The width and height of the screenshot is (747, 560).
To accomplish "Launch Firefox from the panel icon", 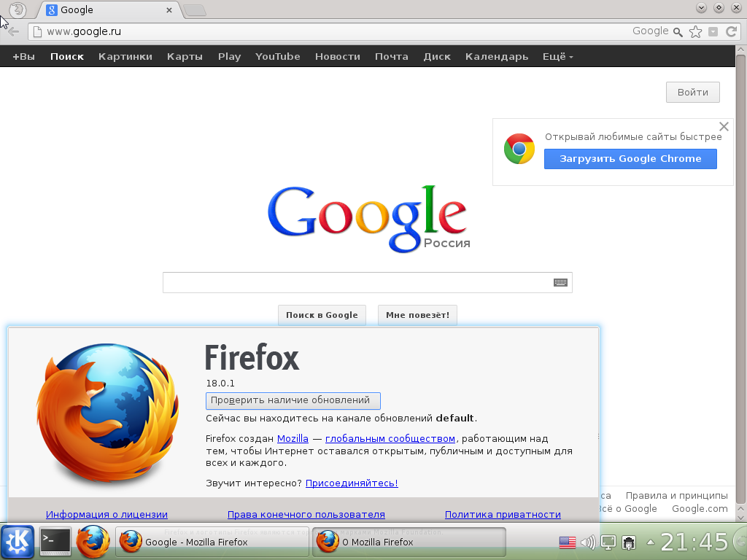I will (x=93, y=542).
